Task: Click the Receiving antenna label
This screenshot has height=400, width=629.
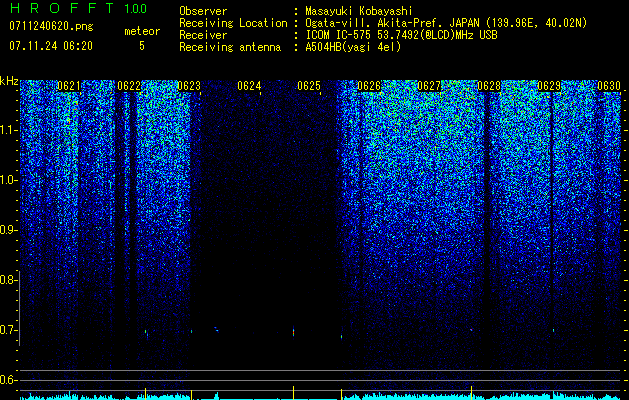Action: [230, 47]
